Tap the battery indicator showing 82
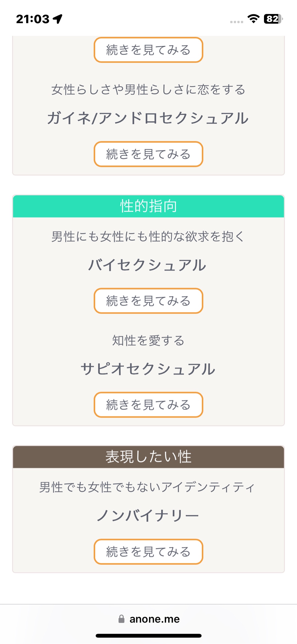The image size is (297, 644). tap(273, 19)
